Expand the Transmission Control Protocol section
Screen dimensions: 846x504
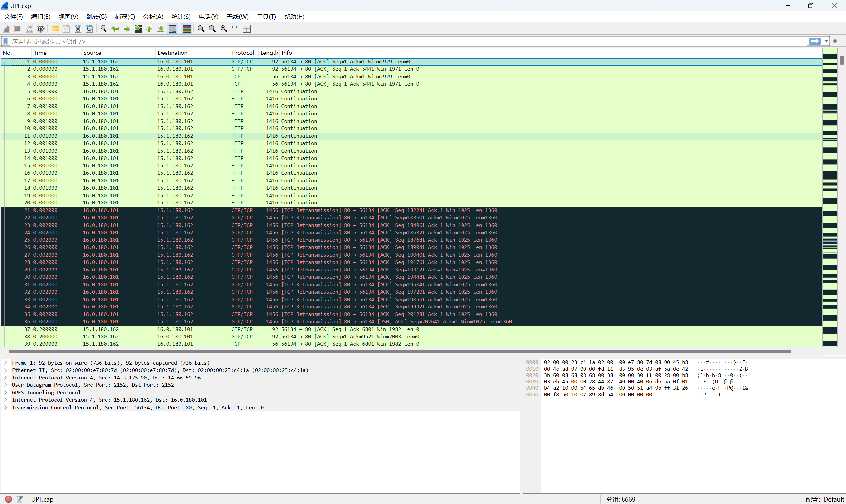(x=5, y=407)
